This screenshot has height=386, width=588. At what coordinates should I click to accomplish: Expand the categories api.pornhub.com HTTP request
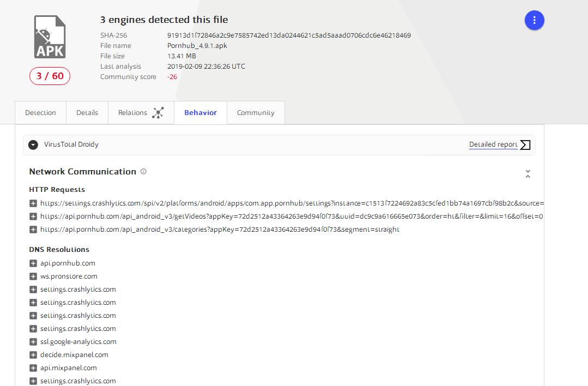point(33,230)
